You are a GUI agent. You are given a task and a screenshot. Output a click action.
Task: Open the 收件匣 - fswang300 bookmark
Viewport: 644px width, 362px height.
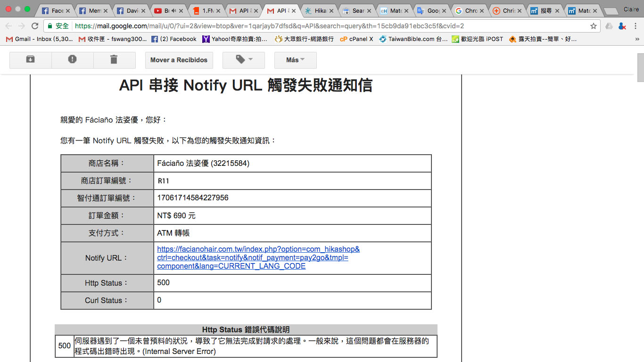(x=113, y=39)
